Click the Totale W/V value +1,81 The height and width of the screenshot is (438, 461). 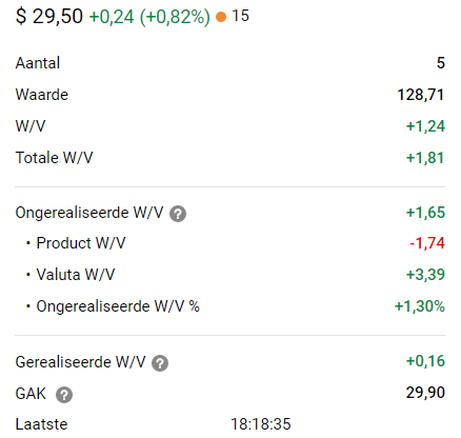coord(425,158)
